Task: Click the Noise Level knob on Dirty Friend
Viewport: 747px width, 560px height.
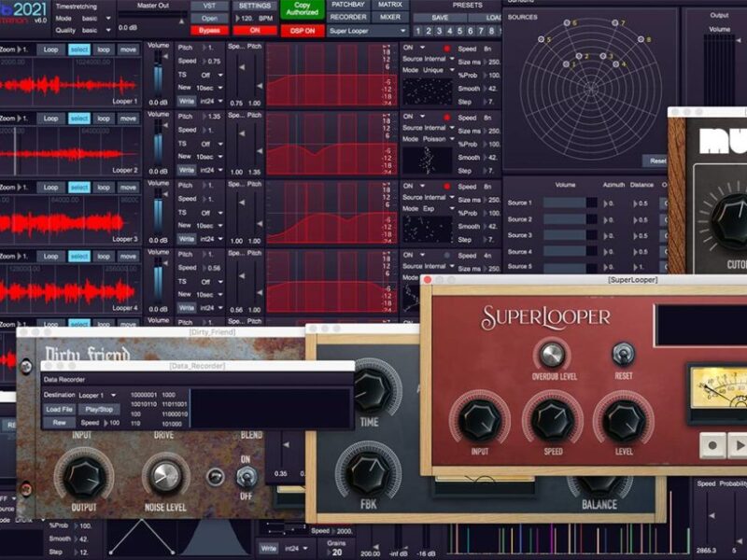Action: tap(166, 478)
